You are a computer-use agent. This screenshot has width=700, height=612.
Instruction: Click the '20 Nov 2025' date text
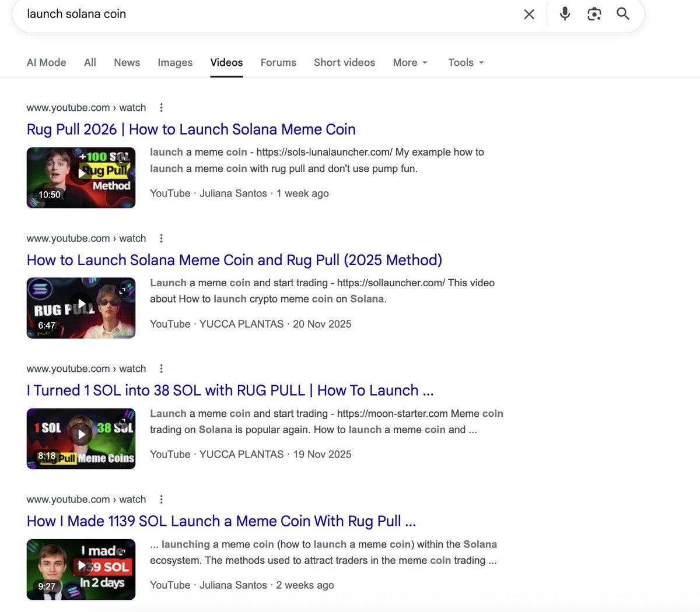click(x=322, y=324)
